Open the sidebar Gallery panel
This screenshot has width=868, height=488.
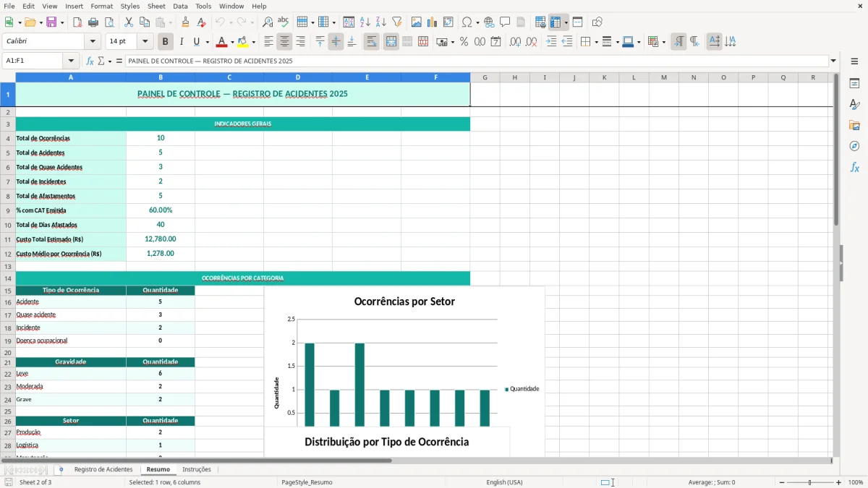point(854,125)
